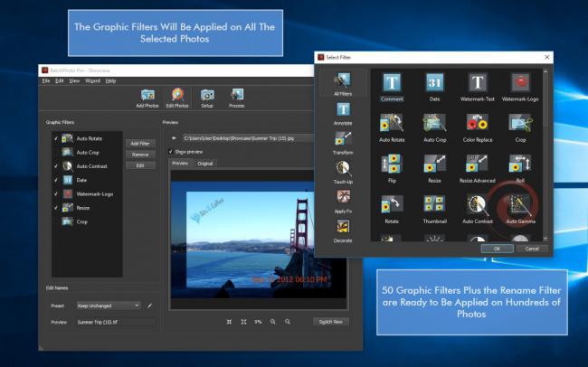
Task: Open the Wizard menu
Action: pyautogui.click(x=92, y=81)
